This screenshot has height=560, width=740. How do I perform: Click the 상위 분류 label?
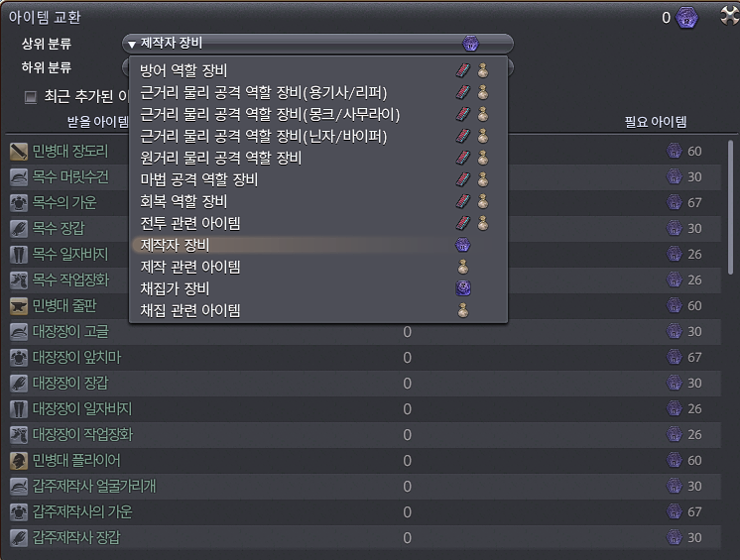(x=47, y=44)
